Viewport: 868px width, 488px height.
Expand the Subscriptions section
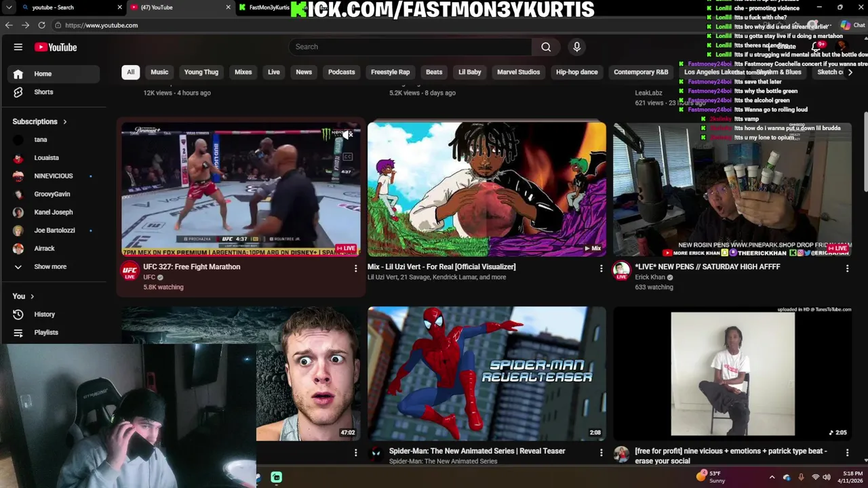[40, 122]
